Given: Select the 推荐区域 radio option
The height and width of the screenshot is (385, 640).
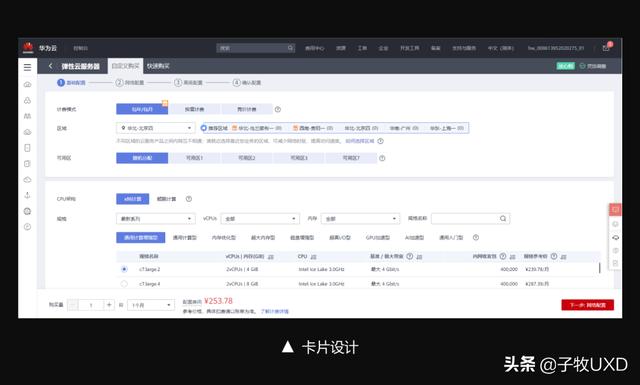Looking at the screenshot, I should (204, 128).
